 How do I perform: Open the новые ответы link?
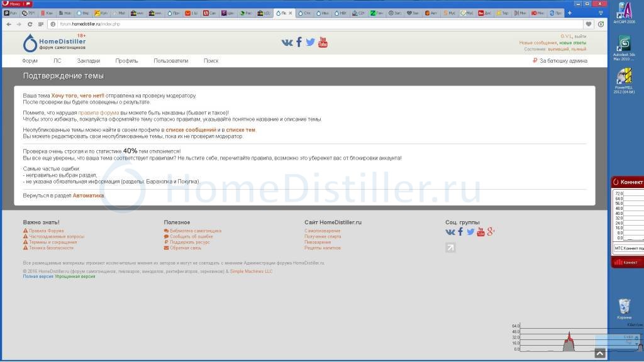coord(572,43)
